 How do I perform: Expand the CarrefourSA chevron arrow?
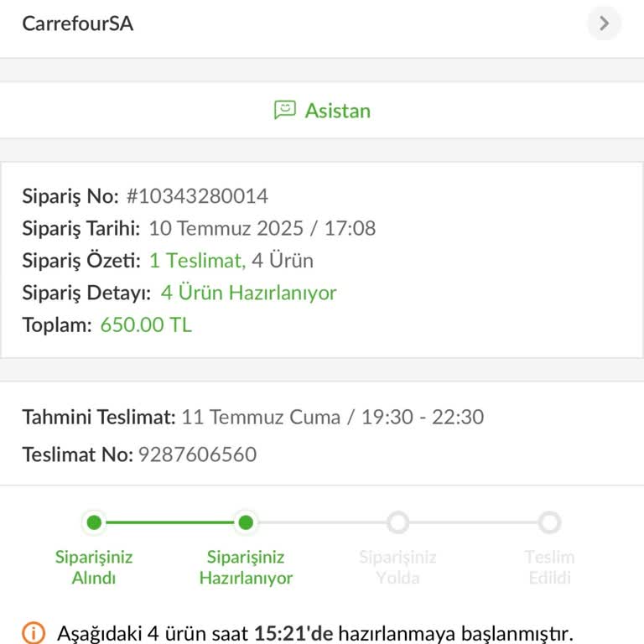click(x=604, y=23)
